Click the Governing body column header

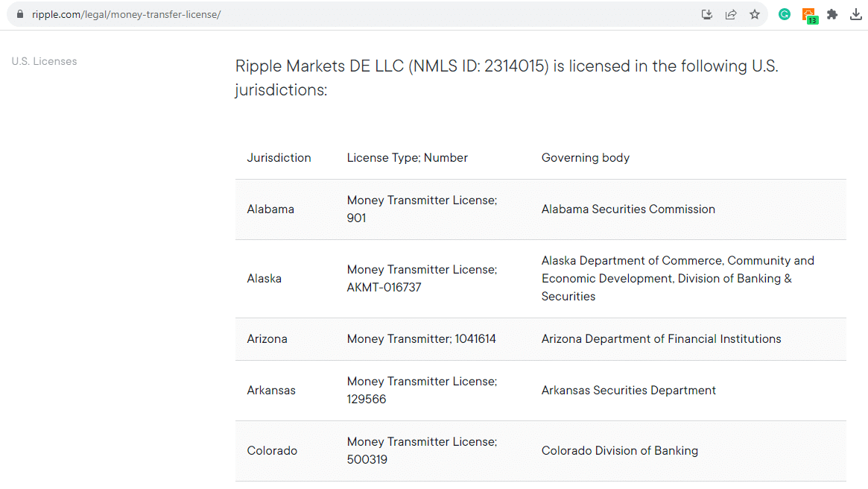click(x=585, y=157)
